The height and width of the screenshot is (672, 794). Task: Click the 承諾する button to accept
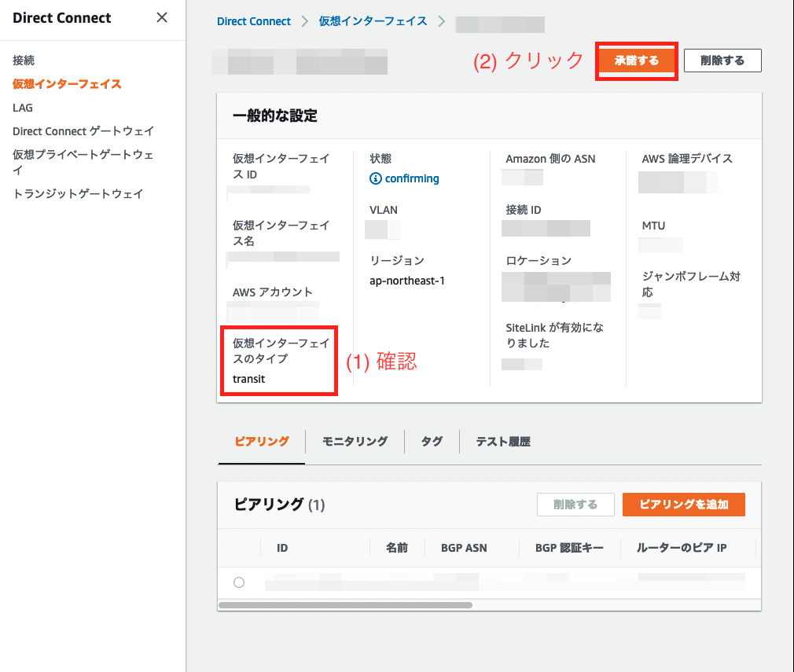pyautogui.click(x=636, y=60)
